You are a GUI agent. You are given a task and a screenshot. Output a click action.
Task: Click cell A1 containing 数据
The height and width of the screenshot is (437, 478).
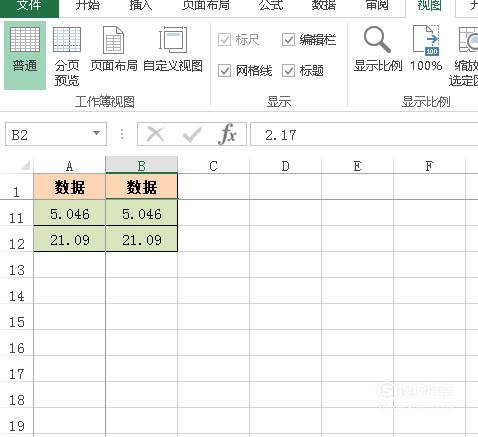pos(70,187)
